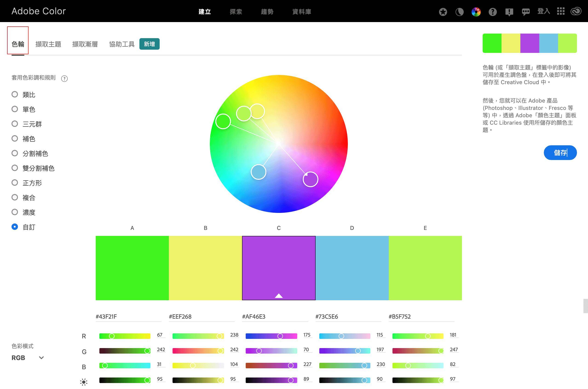Click the blue 儲存 button
Screen dimensions: 588x389
[560, 153]
